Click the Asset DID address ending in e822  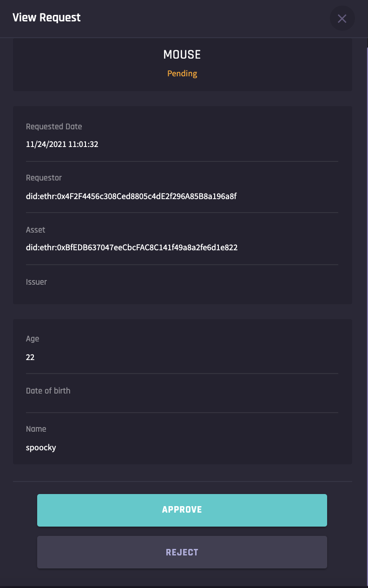132,247
